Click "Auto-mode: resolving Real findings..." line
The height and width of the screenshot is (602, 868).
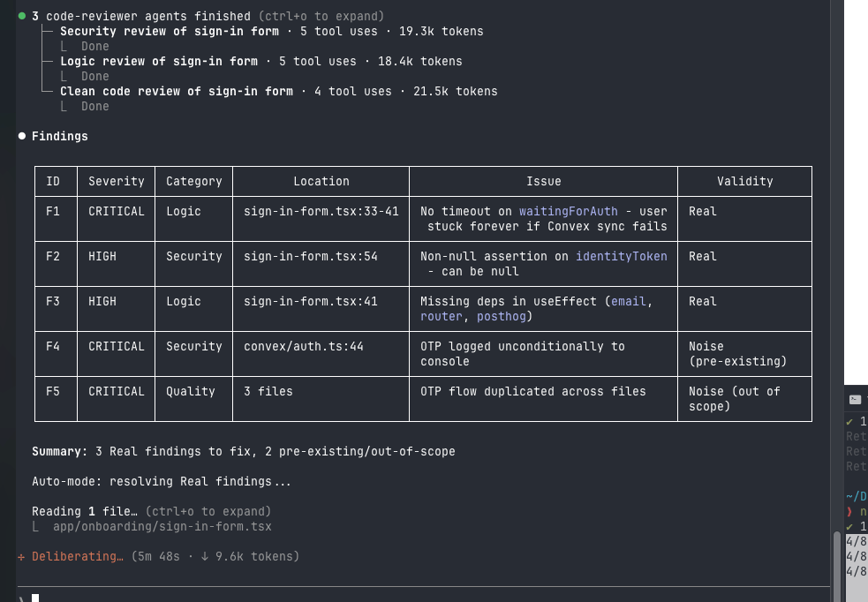click(161, 481)
